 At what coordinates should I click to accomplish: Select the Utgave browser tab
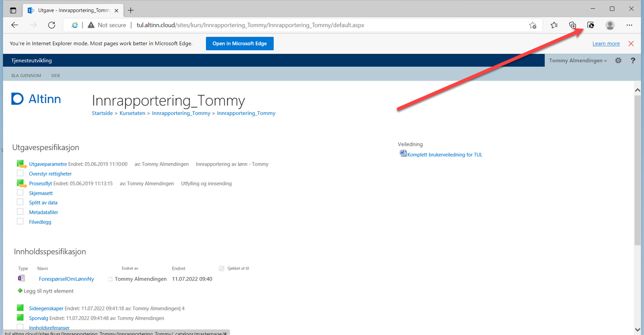tap(73, 10)
